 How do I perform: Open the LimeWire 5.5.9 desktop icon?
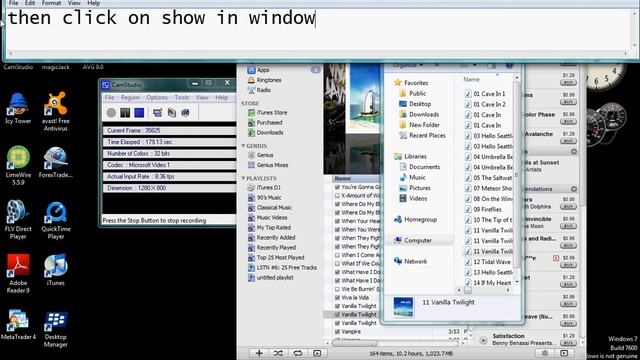coord(18,165)
